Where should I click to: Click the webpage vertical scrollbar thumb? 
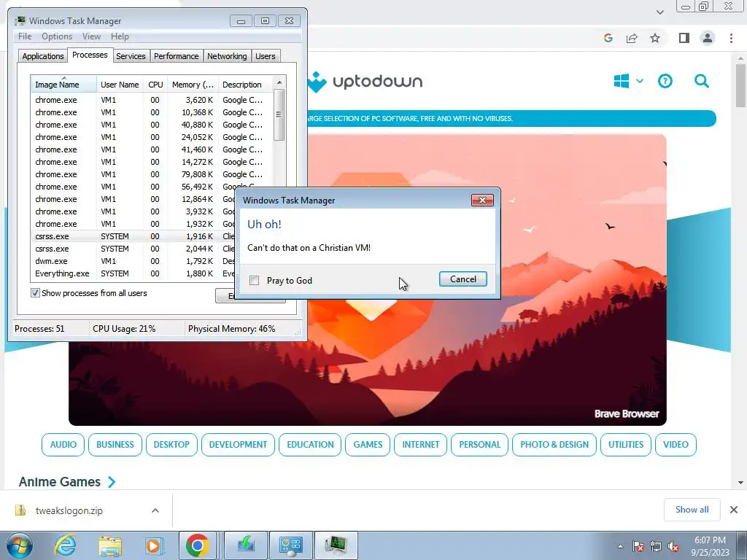coord(741,86)
